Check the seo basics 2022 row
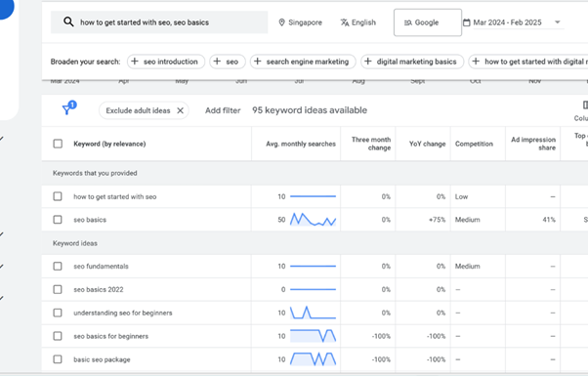 58,289
